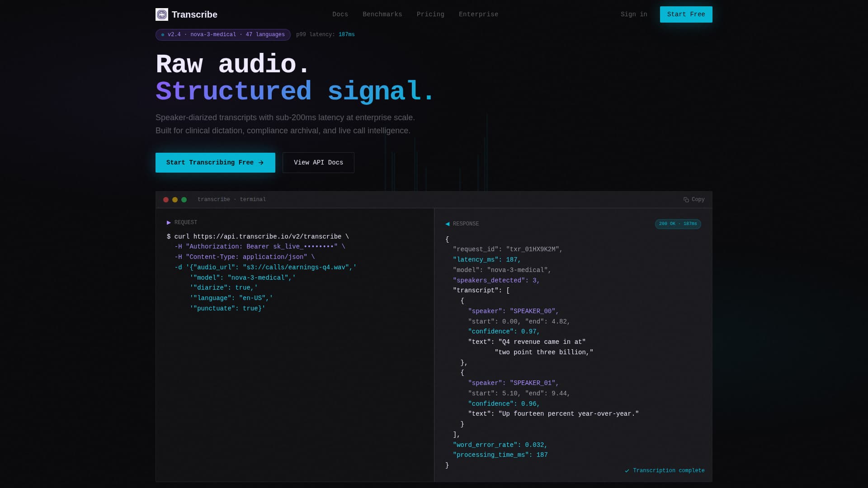Click the yellow terminal window dot
Image resolution: width=868 pixels, height=488 pixels.
click(175, 200)
